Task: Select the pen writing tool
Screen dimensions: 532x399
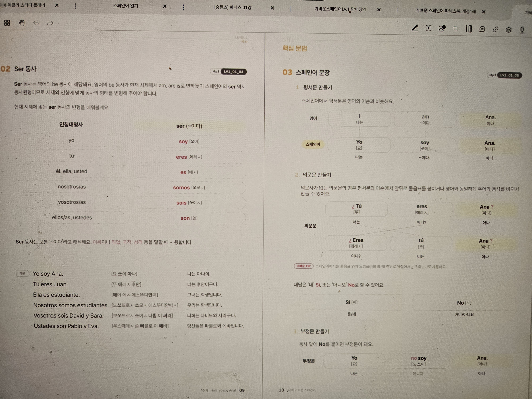Action: [x=415, y=28]
